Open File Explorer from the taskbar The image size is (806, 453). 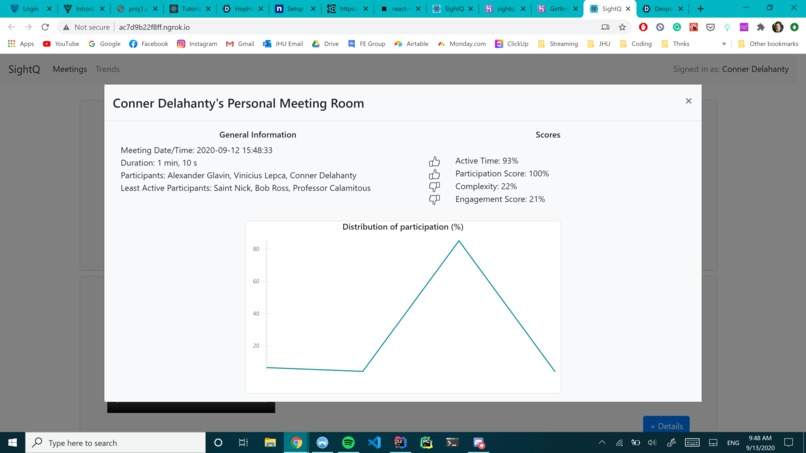tap(270, 442)
